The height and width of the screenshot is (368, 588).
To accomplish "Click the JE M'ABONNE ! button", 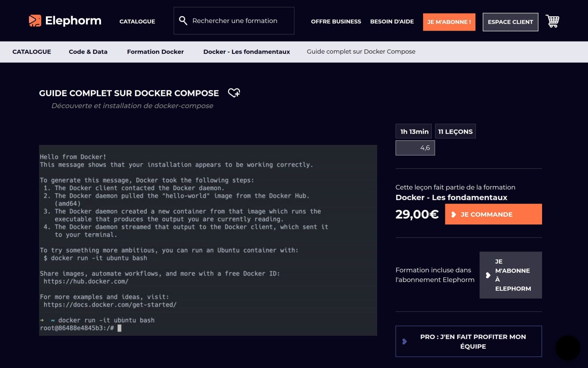I will [449, 22].
